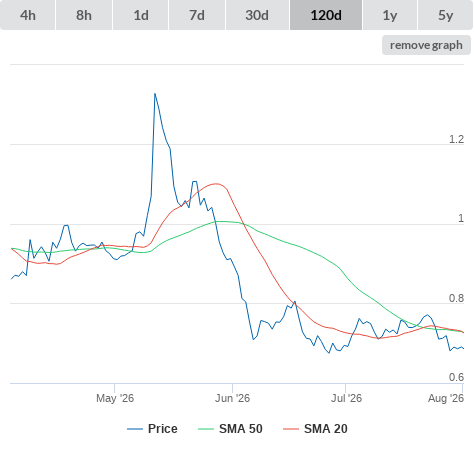Select the 4h time range tab
Viewport: 474px width, 455px height.
[x=28, y=15]
